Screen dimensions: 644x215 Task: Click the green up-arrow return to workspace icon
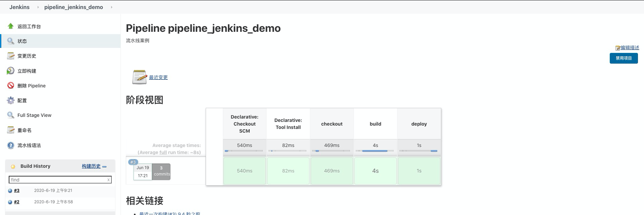(11, 26)
